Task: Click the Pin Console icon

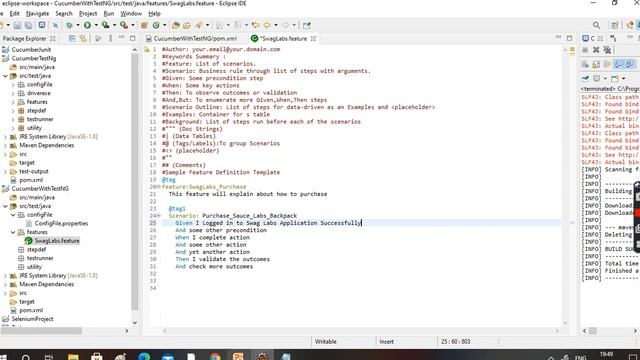Action: pos(585,78)
